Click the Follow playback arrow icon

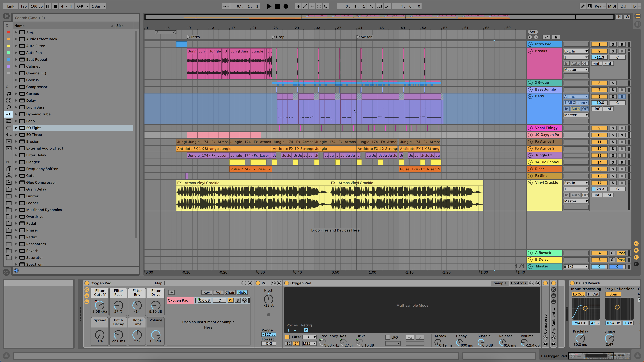point(312,6)
